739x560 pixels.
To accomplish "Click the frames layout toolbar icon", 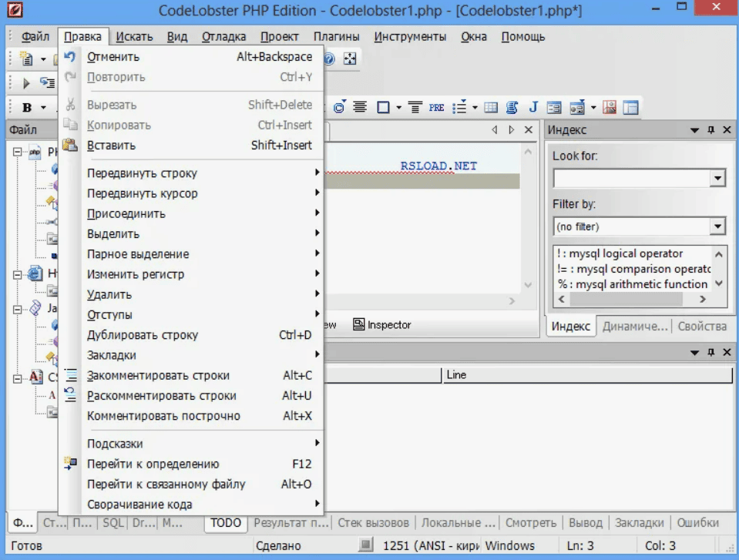I will click(630, 107).
